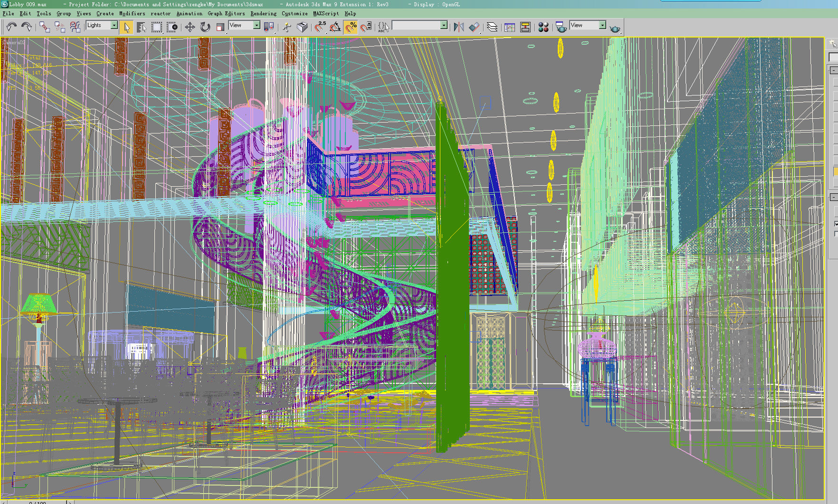Disable the Percent Snap toggle

(351, 27)
